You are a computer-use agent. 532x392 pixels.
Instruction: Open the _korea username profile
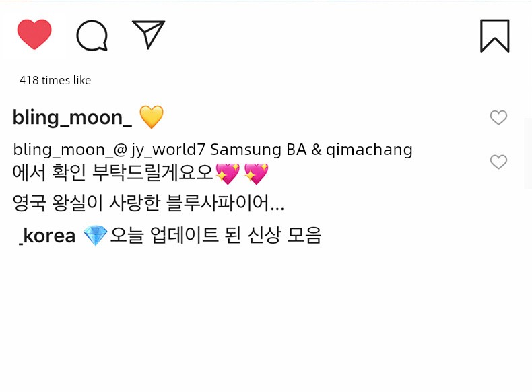pyautogui.click(x=47, y=236)
